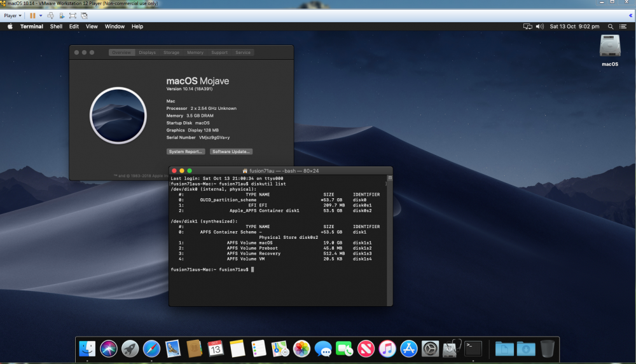Open the macOS drive icon on desktop

click(x=610, y=46)
